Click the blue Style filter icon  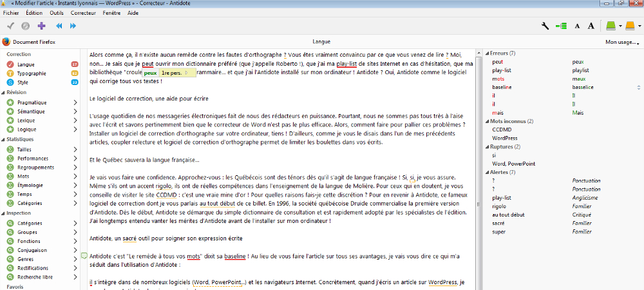point(10,82)
